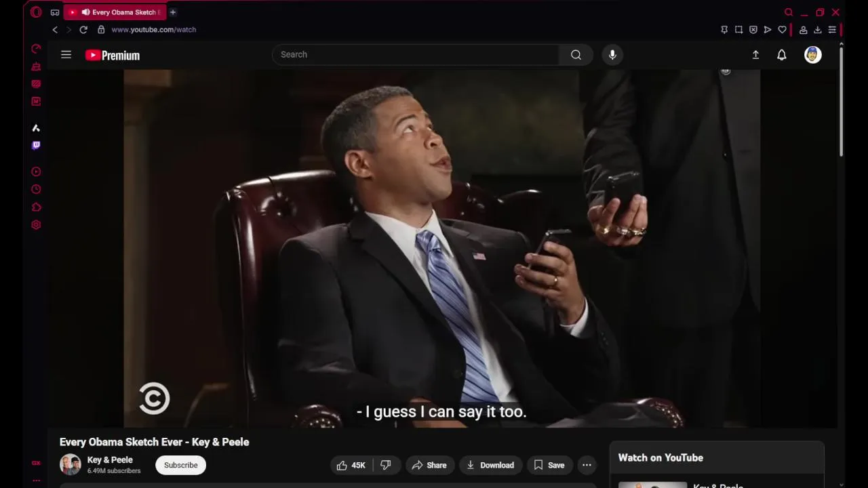Like the video with 45K likes
Viewport: 868px width, 488px height.
coord(351,465)
